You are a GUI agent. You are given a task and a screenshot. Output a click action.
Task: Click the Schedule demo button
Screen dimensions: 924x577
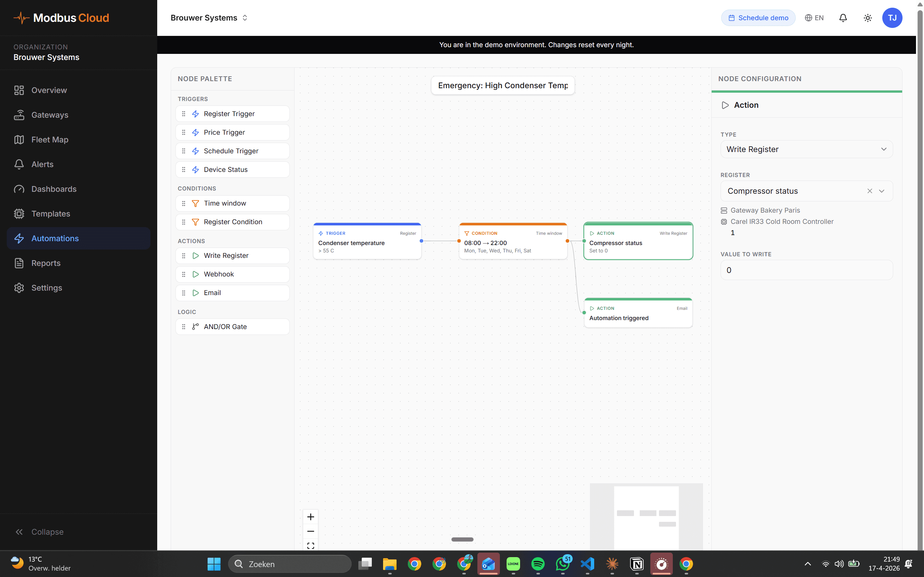[x=758, y=18]
